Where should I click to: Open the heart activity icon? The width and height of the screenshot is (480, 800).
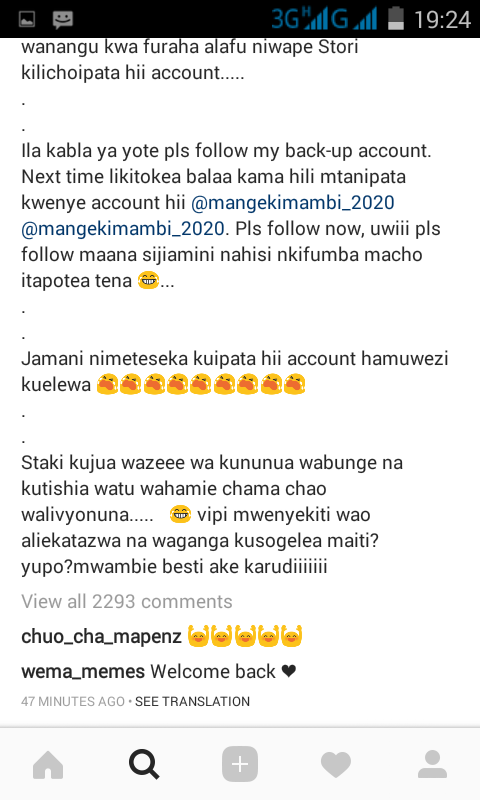[336, 765]
